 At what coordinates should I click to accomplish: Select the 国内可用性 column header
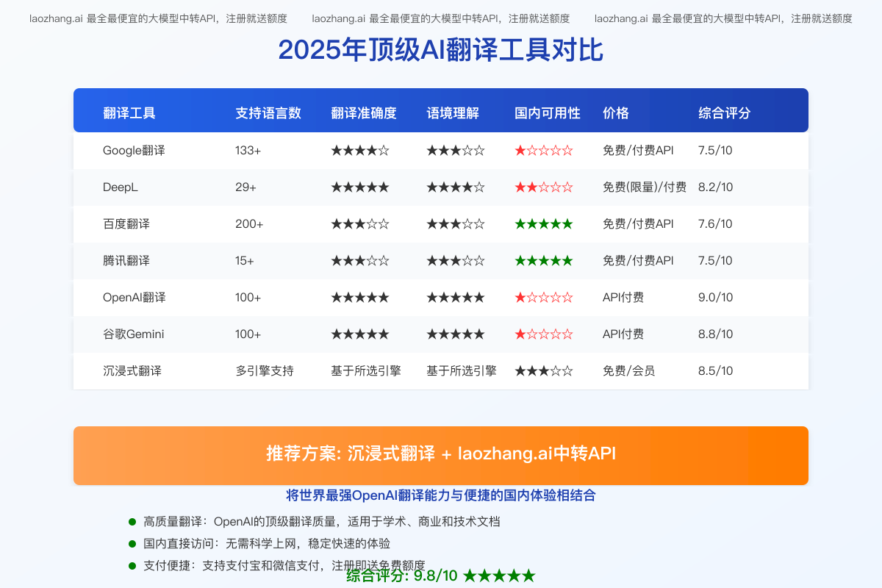pyautogui.click(x=548, y=113)
